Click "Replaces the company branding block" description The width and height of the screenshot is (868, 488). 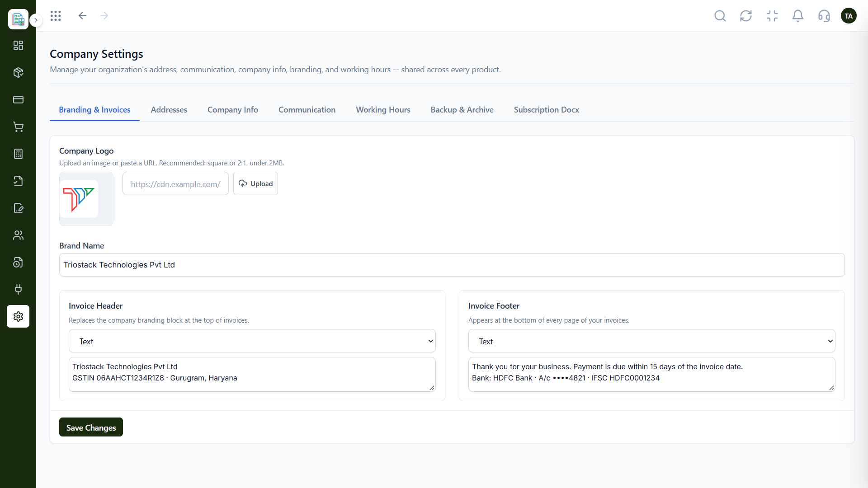coord(159,320)
